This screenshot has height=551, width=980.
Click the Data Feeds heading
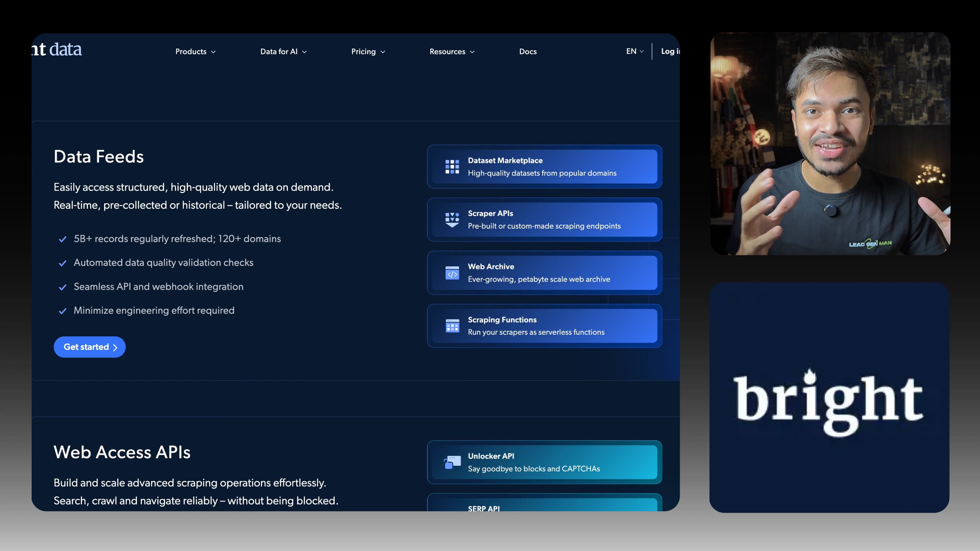99,156
